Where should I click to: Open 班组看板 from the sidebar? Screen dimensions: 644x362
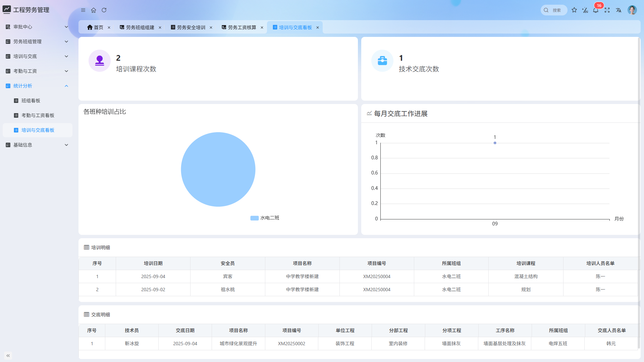(31, 100)
